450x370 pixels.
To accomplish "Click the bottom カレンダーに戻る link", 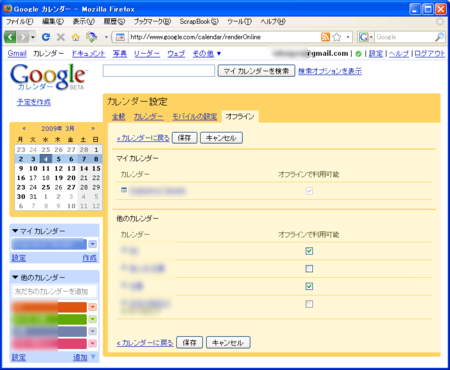I will click(x=145, y=343).
